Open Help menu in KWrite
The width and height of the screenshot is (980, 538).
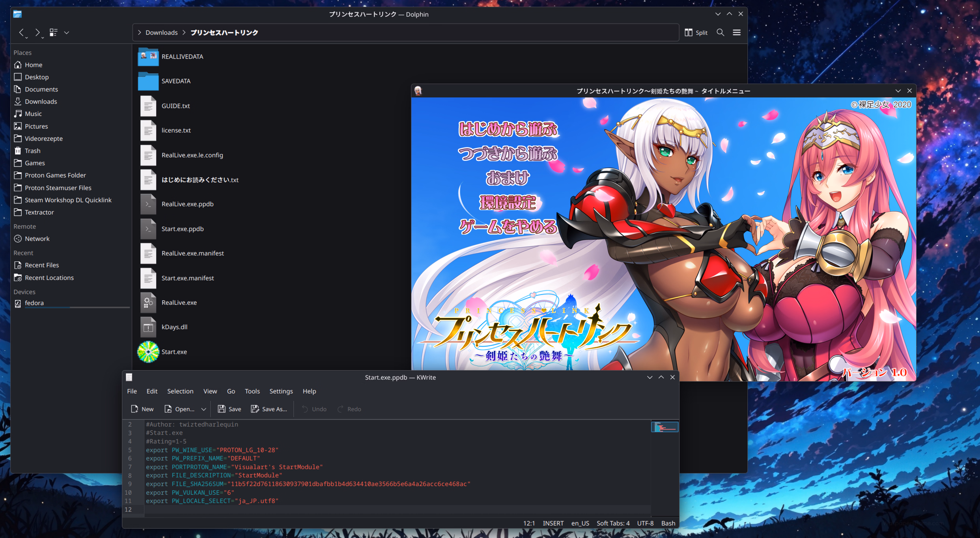pos(309,391)
